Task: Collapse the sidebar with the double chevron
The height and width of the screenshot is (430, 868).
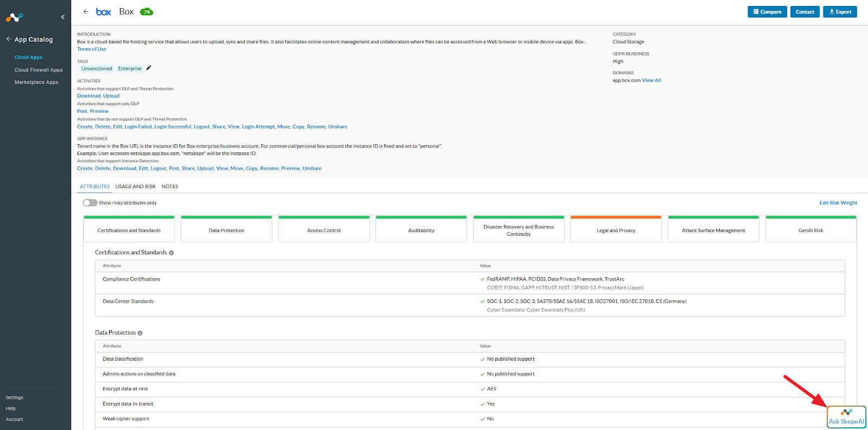Action: click(62, 17)
